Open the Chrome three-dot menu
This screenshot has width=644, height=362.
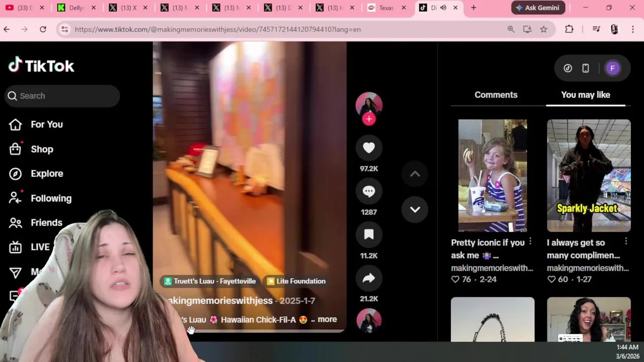coord(632,29)
